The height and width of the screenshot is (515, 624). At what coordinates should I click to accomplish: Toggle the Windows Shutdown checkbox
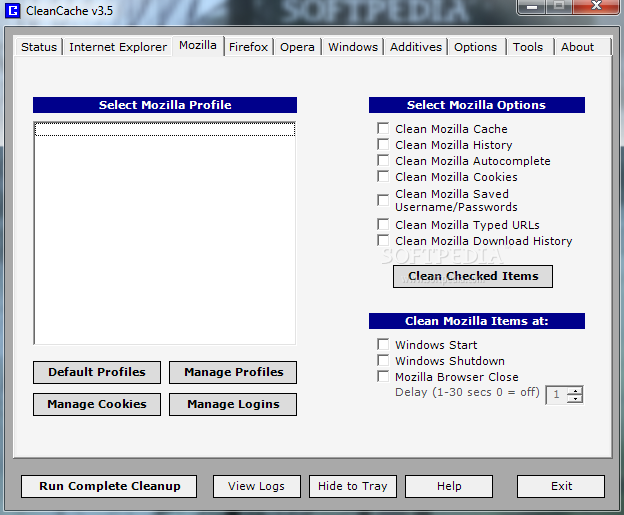(x=383, y=360)
